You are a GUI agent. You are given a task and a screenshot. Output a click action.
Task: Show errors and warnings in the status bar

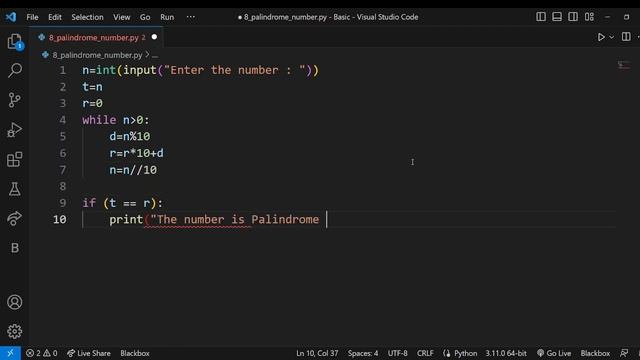[x=42, y=353]
